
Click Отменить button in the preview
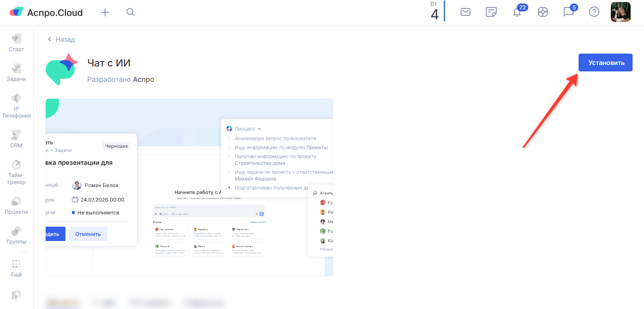click(88, 234)
